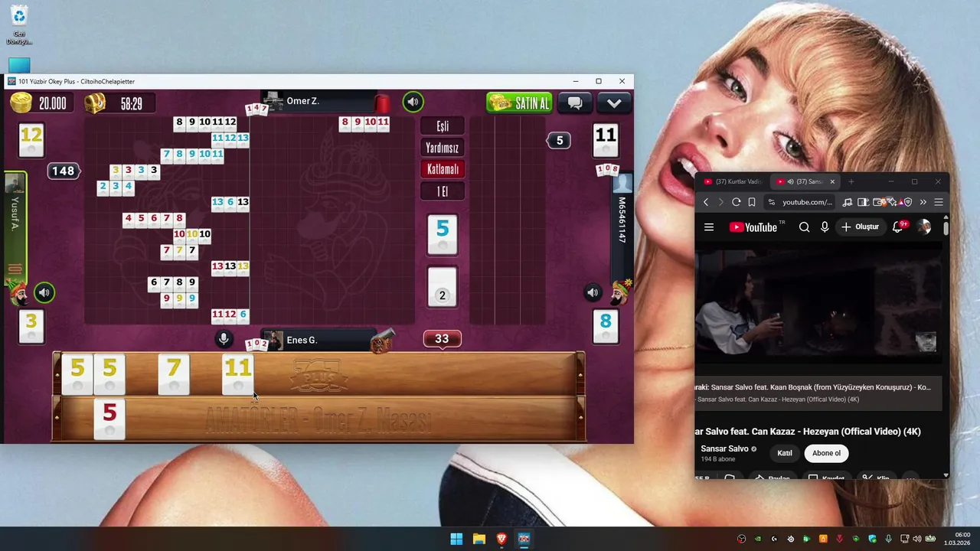The width and height of the screenshot is (980, 551).
Task: Open the chat bubble in the Okey game
Action: (575, 103)
